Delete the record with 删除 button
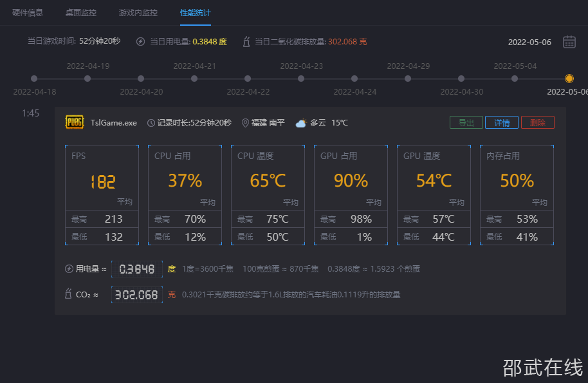Image resolution: width=588 pixels, height=383 pixels. 537,122
